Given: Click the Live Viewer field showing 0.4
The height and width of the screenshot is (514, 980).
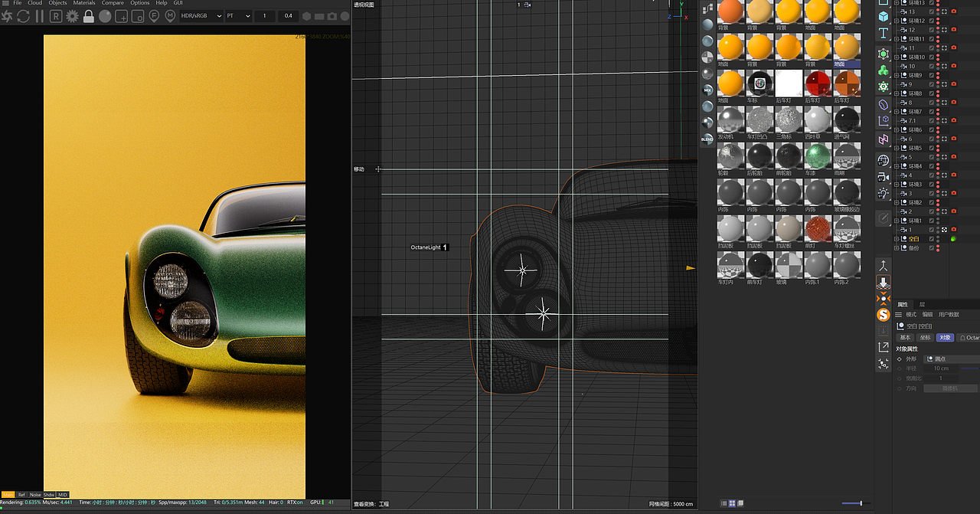Looking at the screenshot, I should click(289, 16).
